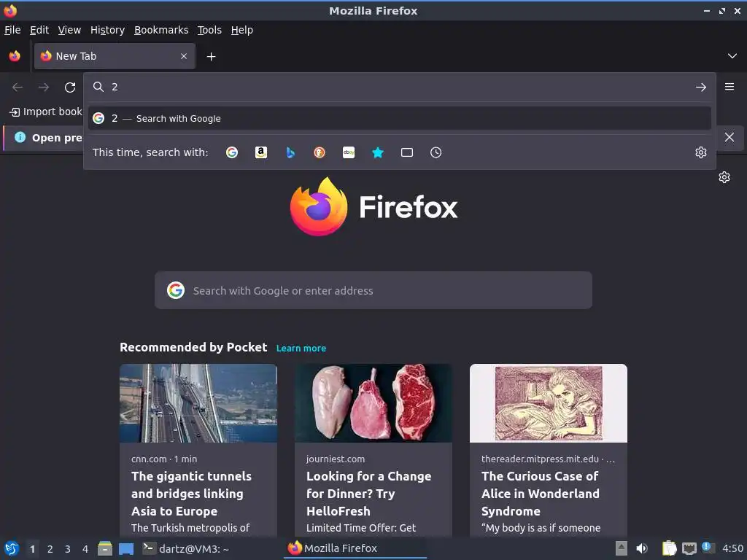Open the network tray icon
Image resolution: width=747 pixels, height=560 pixels.
(x=689, y=548)
